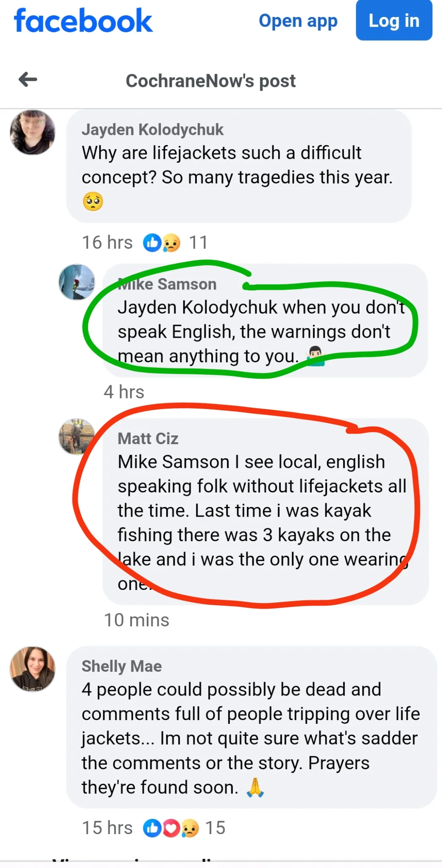Image resolution: width=442 pixels, height=868 pixels.
Task: Tap the back arrow icon
Action: [28, 79]
